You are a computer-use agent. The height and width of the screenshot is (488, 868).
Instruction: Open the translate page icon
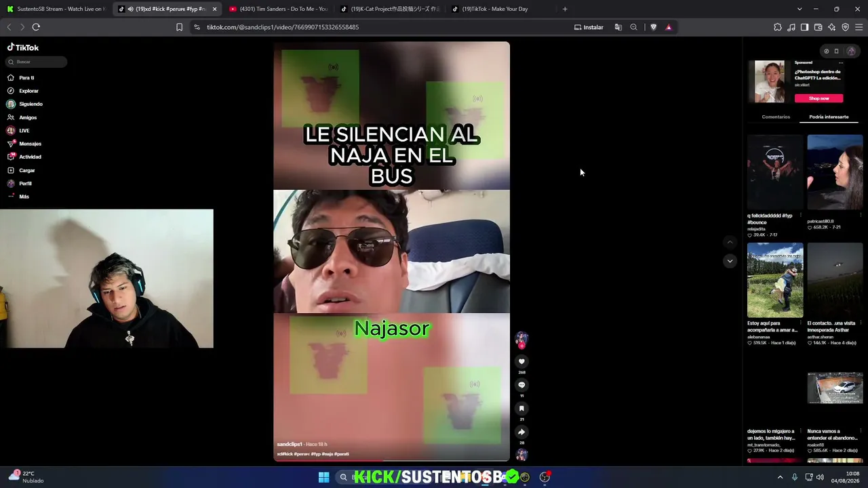click(x=618, y=27)
